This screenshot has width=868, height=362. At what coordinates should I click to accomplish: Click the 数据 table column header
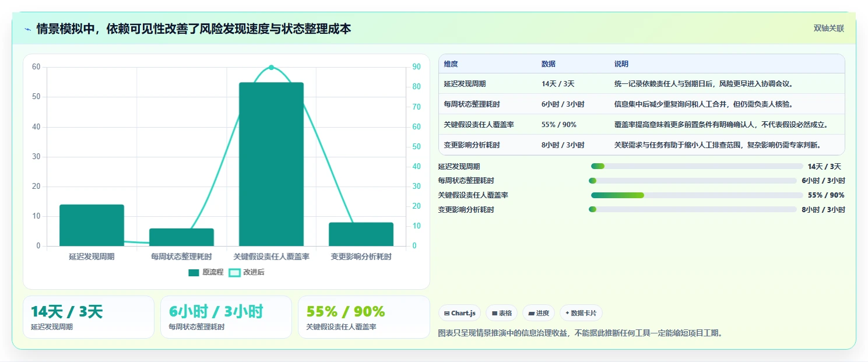point(549,64)
